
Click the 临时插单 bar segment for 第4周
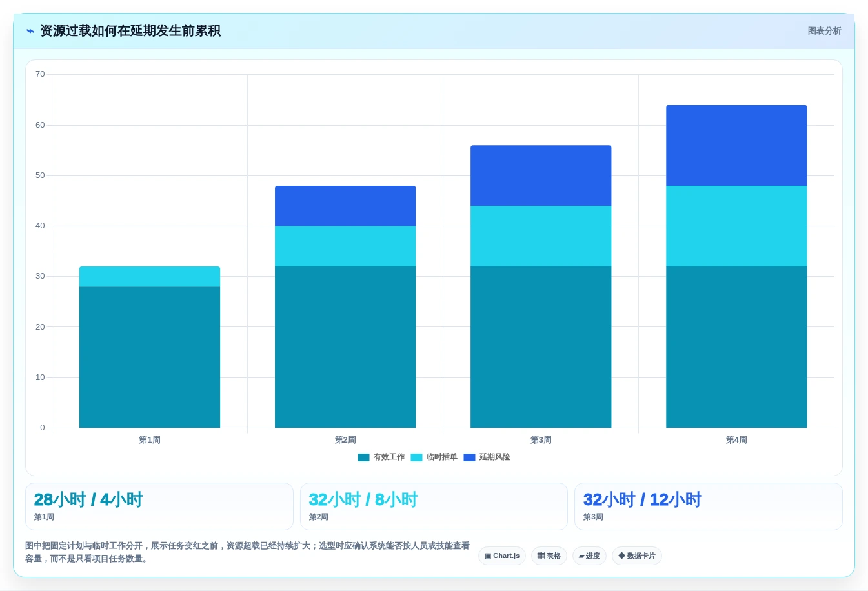tap(736, 226)
